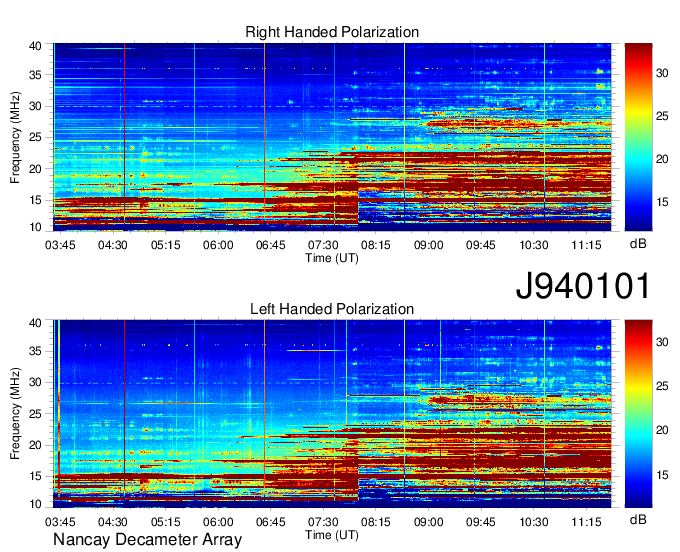Click the 20 dB tick on the Right Handed colorbar
Screen dimensions: 680x552
pyautogui.click(x=662, y=159)
